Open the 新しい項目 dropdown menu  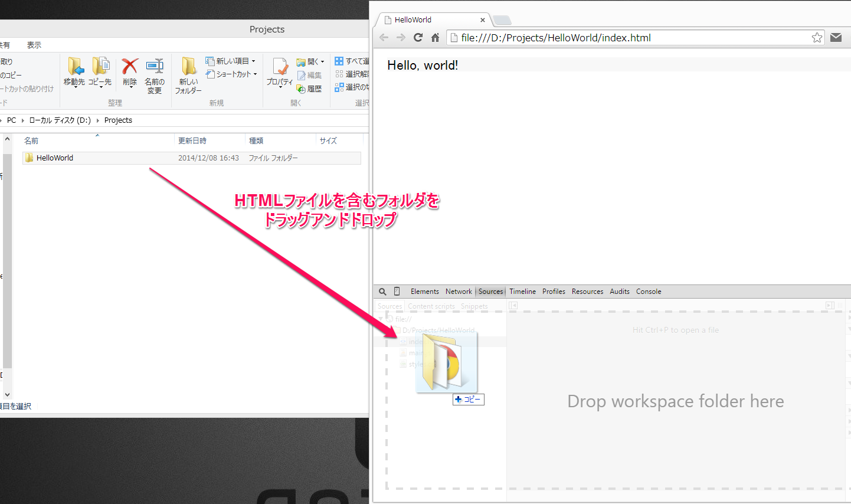(x=231, y=61)
